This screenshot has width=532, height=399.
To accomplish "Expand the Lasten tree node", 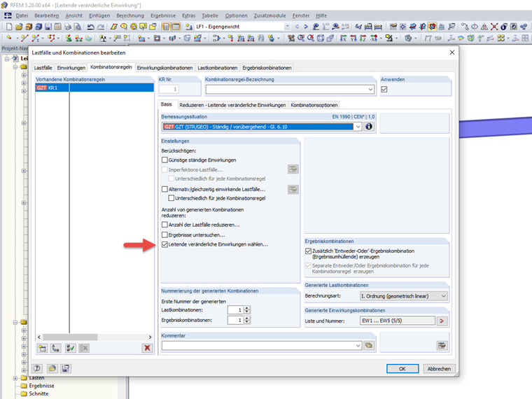I will (x=15, y=378).
